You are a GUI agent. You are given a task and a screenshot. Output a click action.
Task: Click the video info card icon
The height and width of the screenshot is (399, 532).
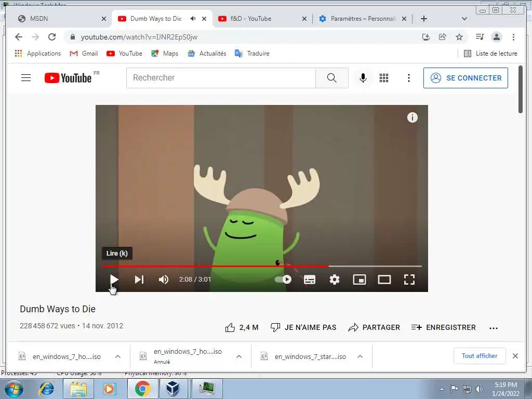pyautogui.click(x=412, y=118)
